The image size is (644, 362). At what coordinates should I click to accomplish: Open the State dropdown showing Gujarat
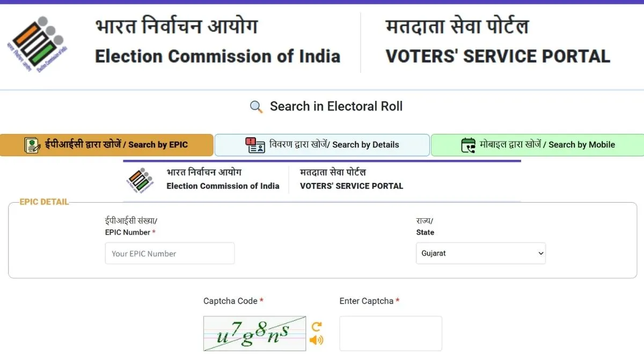click(480, 253)
